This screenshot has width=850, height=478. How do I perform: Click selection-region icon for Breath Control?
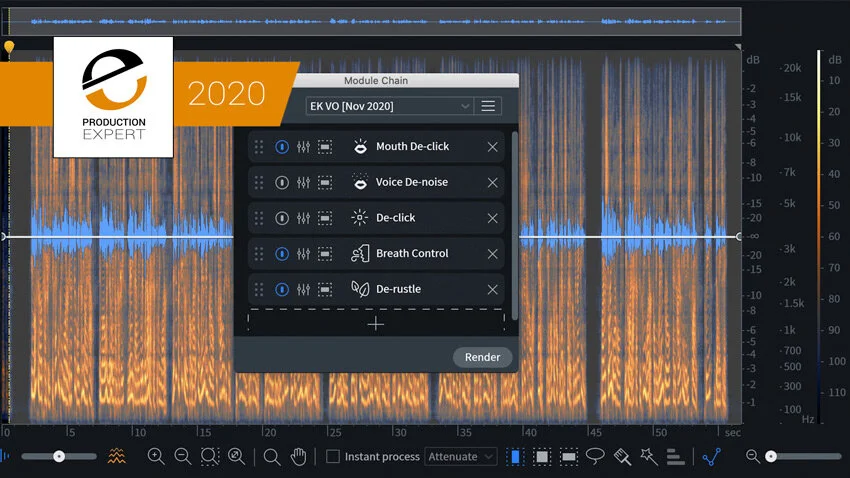[325, 254]
